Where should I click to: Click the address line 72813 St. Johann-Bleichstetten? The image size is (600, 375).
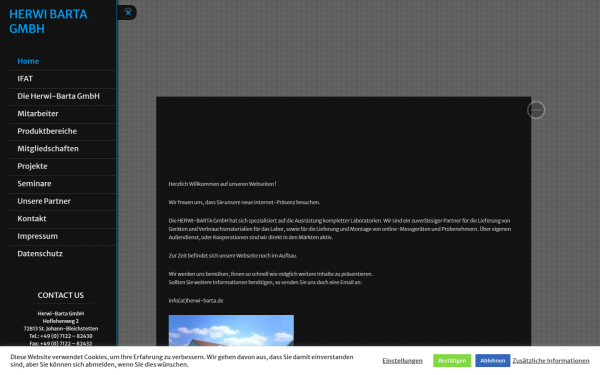(x=60, y=329)
